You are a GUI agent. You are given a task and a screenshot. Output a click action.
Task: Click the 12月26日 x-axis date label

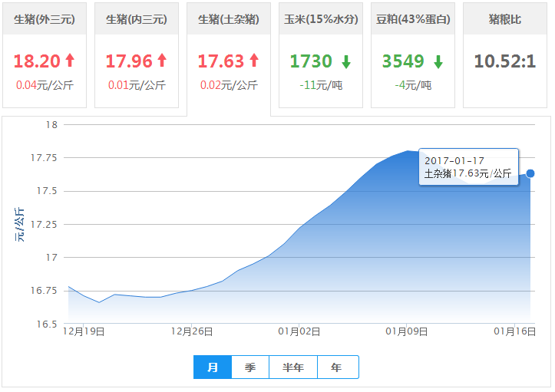point(192,331)
